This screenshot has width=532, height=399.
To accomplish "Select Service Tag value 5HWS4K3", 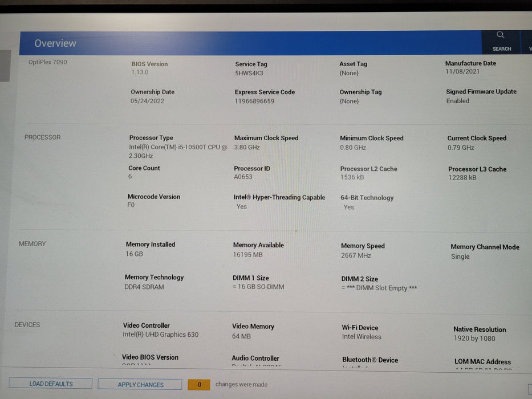I will click(x=249, y=73).
